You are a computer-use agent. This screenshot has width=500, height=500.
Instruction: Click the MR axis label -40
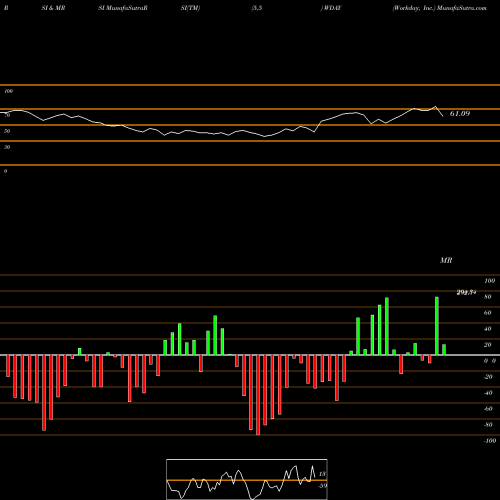coord(488,393)
